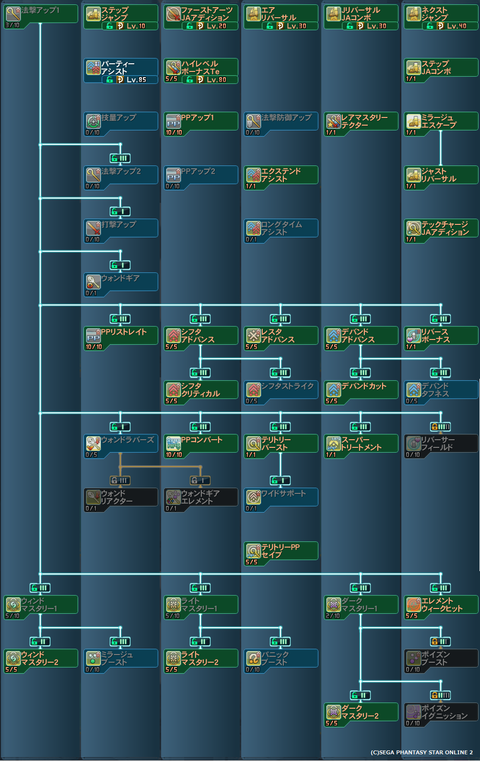Screen dimensions: 480x761
Task: Select the locked ポイズンイグニッション skill
Action: 441,715
